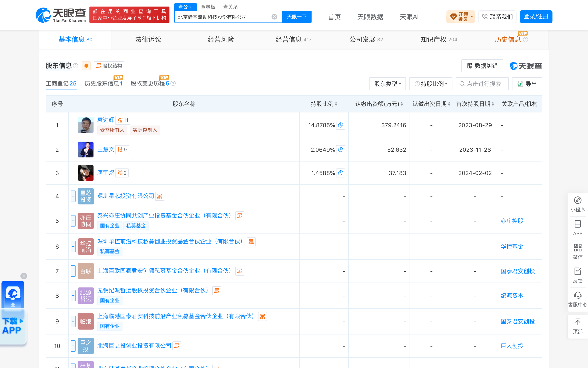Switch to the 经营信息 tab

(x=294, y=39)
